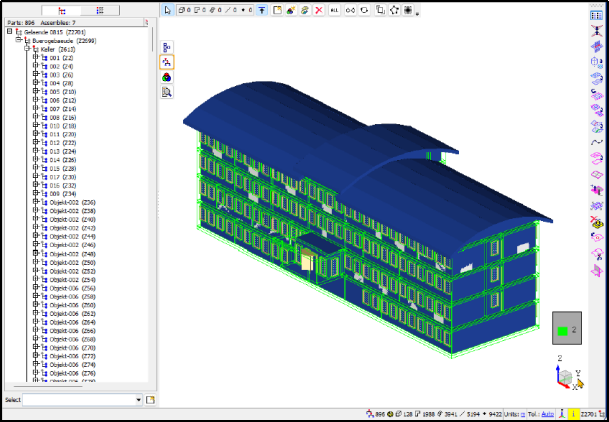Click the assembly tree icon in viewport toolbar
This screenshot has height=422, width=609.
[166, 61]
